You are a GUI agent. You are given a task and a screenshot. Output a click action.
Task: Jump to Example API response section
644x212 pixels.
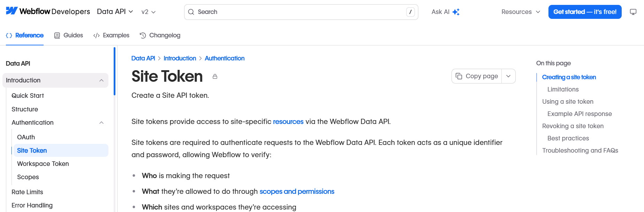coord(579,114)
